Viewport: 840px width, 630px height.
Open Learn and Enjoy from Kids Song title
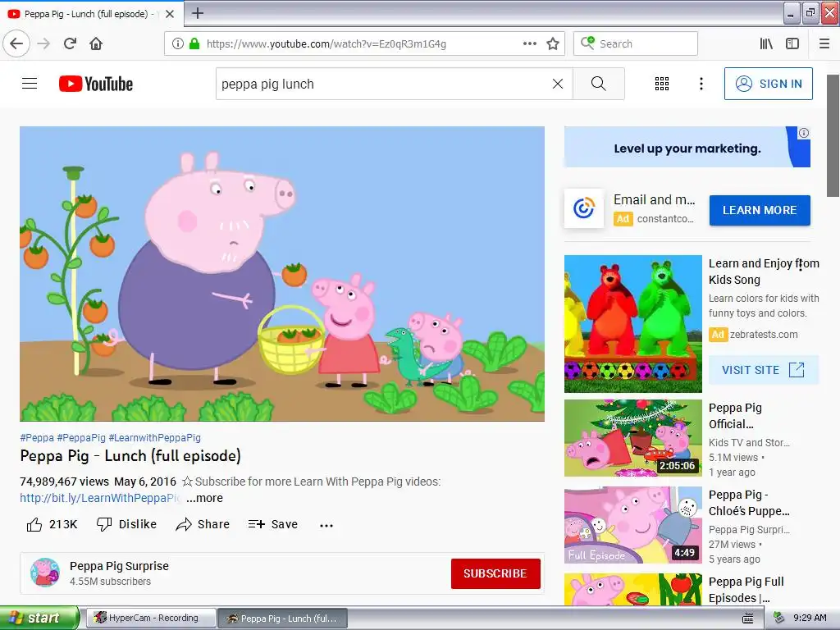764,271
